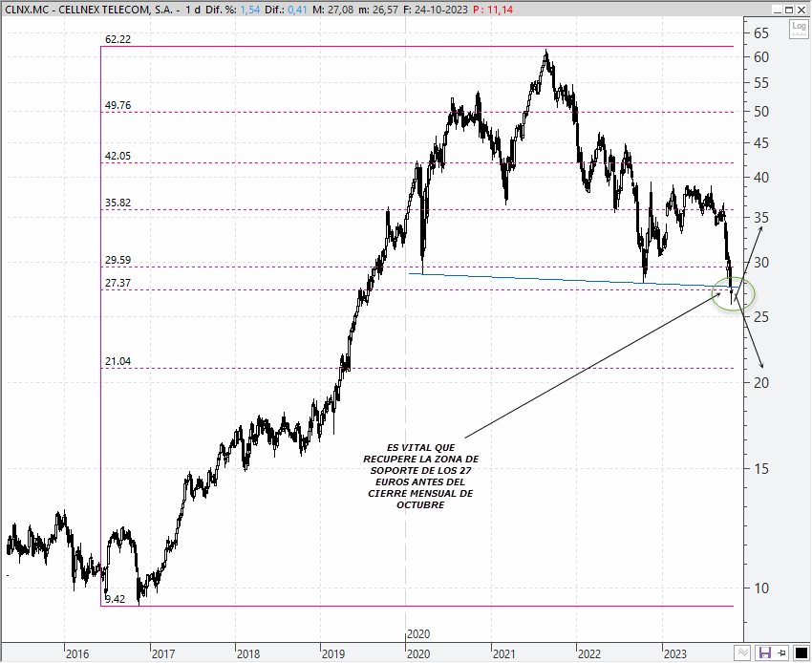Image resolution: width=812 pixels, height=663 pixels.
Task: Click the 55 price axis label
Action: click(x=761, y=83)
